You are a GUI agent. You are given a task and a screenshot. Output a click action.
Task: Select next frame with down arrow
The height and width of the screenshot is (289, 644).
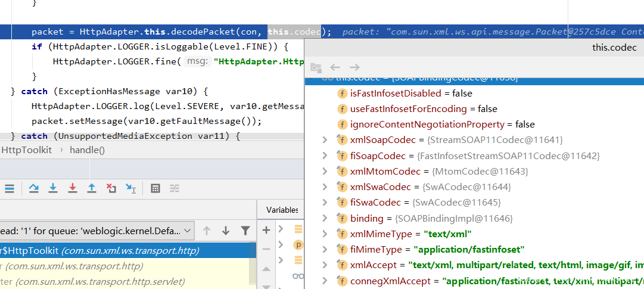coord(226,231)
